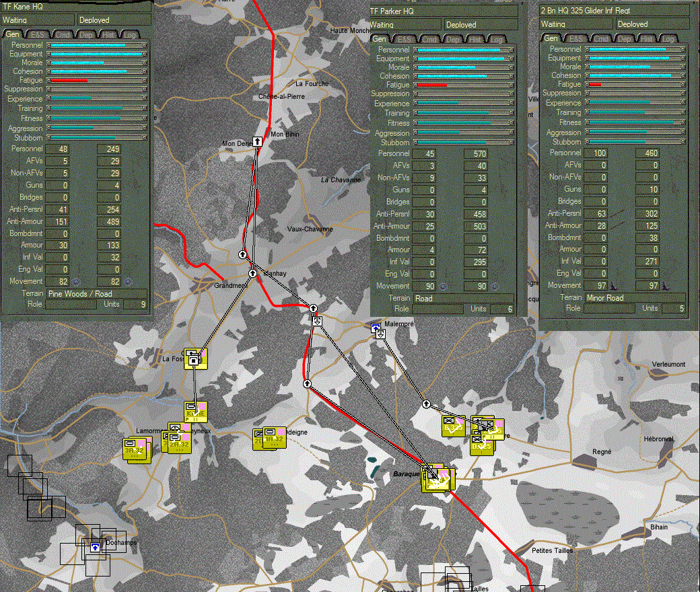
Task: Switch to Dep tab in TF Parker HQ
Action: pos(452,39)
